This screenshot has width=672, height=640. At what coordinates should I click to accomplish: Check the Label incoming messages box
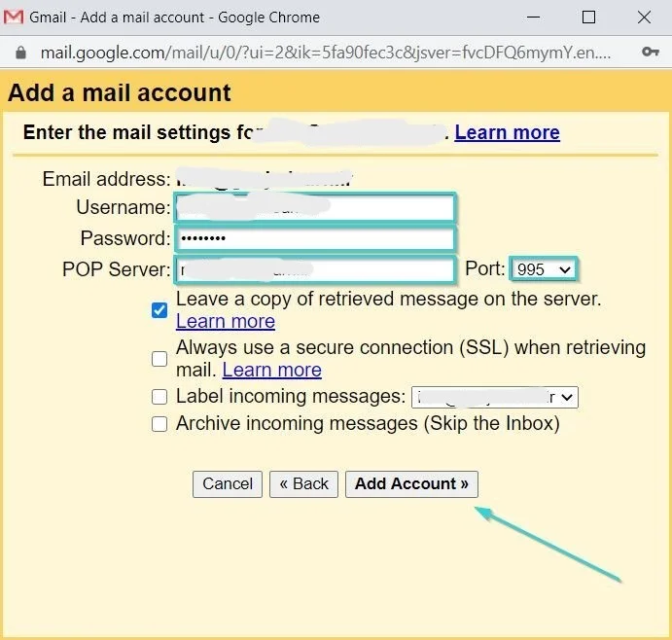coord(159,397)
